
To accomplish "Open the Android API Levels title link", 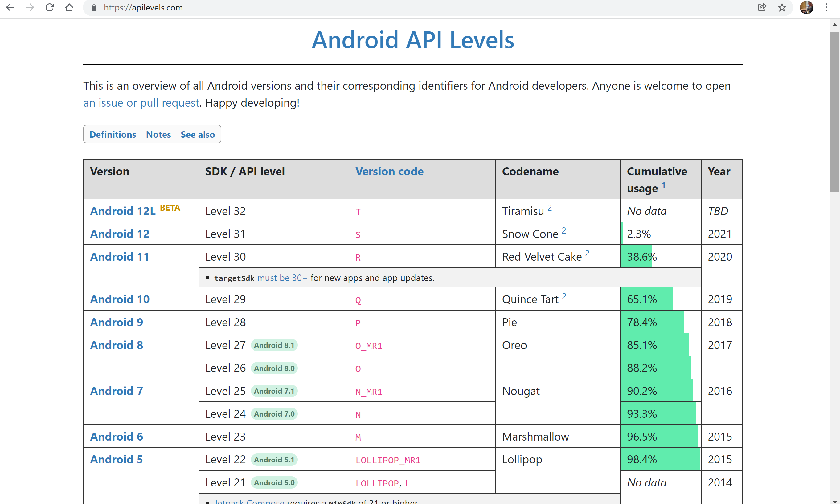I will tap(413, 40).
